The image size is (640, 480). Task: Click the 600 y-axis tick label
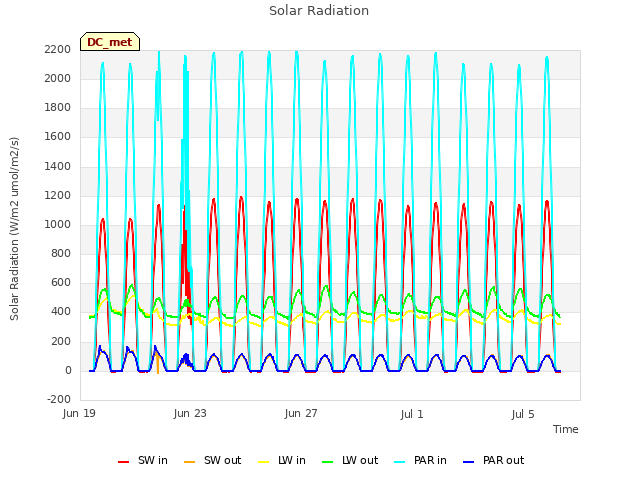[x=61, y=283]
